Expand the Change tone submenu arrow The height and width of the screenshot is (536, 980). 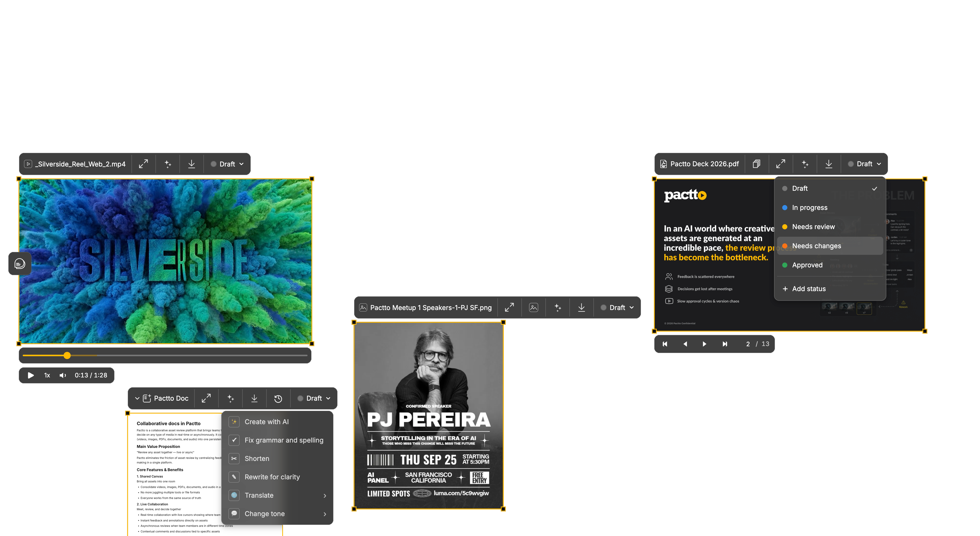tap(325, 514)
